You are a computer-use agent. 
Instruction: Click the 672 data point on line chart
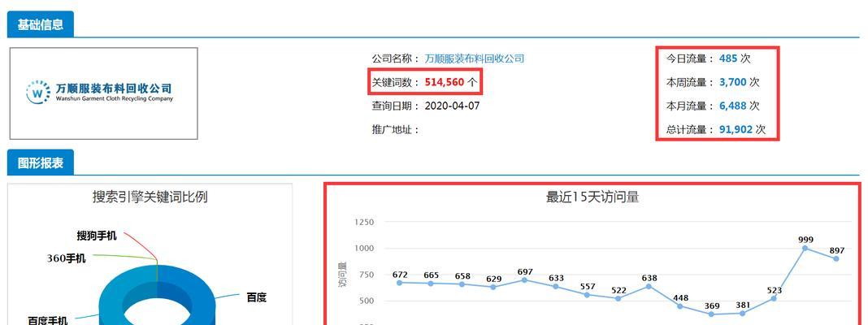point(400,283)
